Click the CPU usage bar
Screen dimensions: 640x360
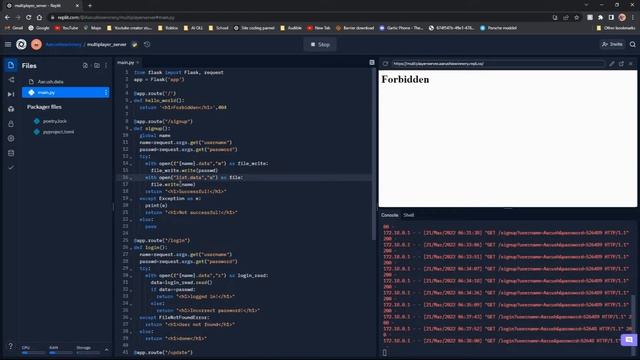[33, 353]
